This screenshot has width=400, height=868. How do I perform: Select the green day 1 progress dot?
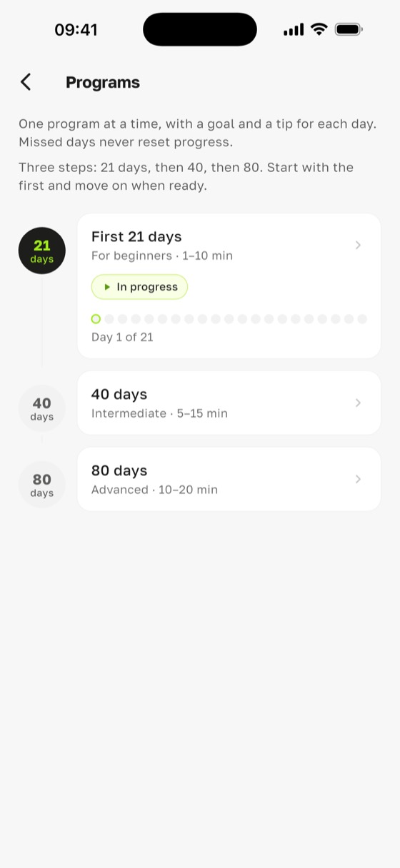(x=96, y=319)
